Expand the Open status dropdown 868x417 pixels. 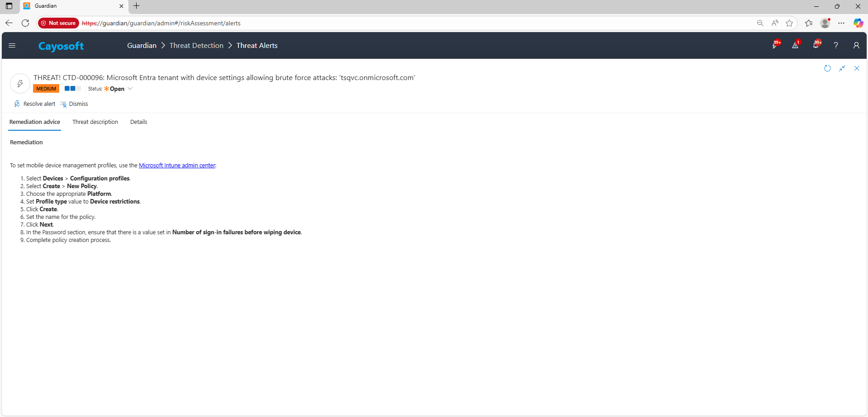tap(130, 89)
